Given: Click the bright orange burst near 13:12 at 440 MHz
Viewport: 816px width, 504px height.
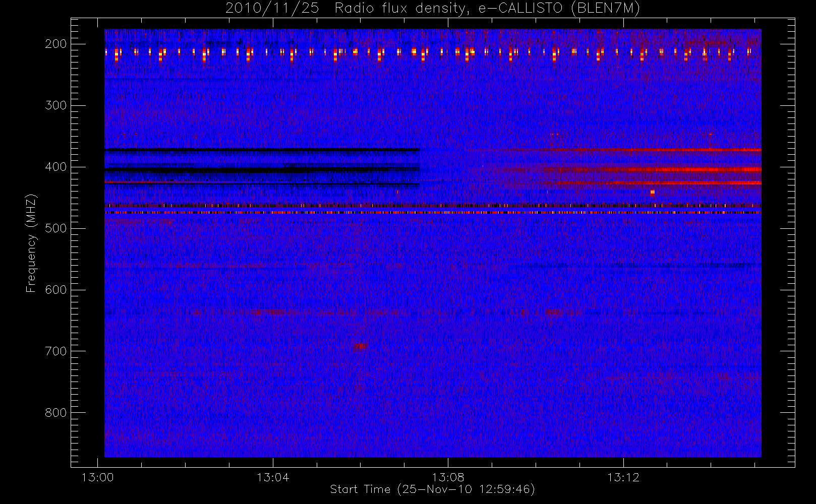Looking at the screenshot, I should tap(653, 192).
